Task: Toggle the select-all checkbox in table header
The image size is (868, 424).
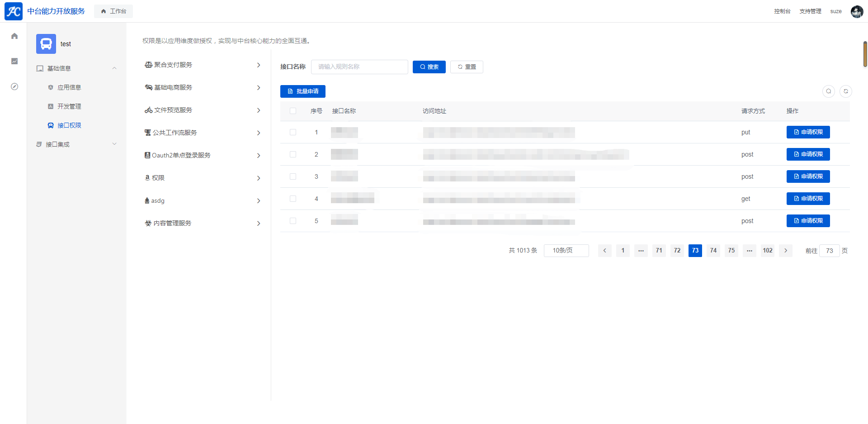Action: click(293, 111)
